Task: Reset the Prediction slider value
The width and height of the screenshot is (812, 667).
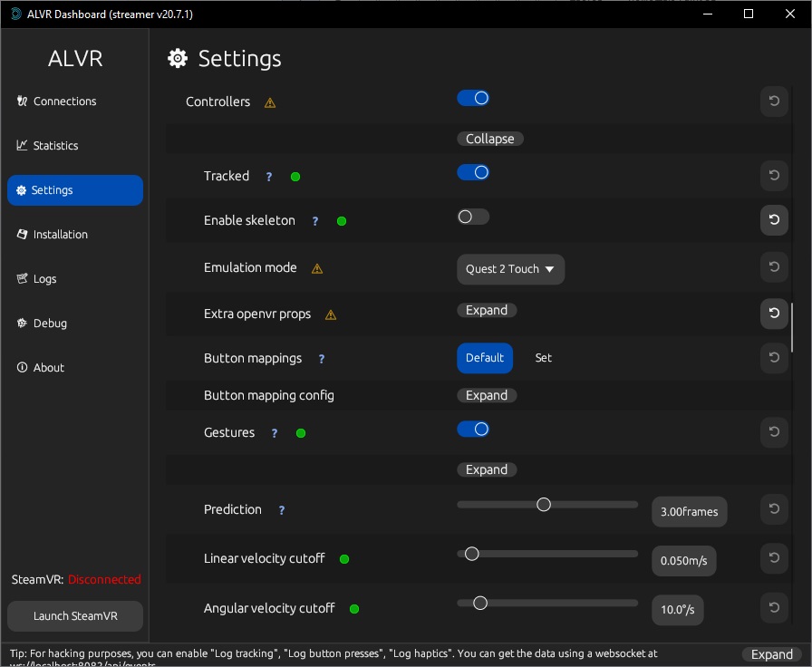Action: tap(774, 509)
